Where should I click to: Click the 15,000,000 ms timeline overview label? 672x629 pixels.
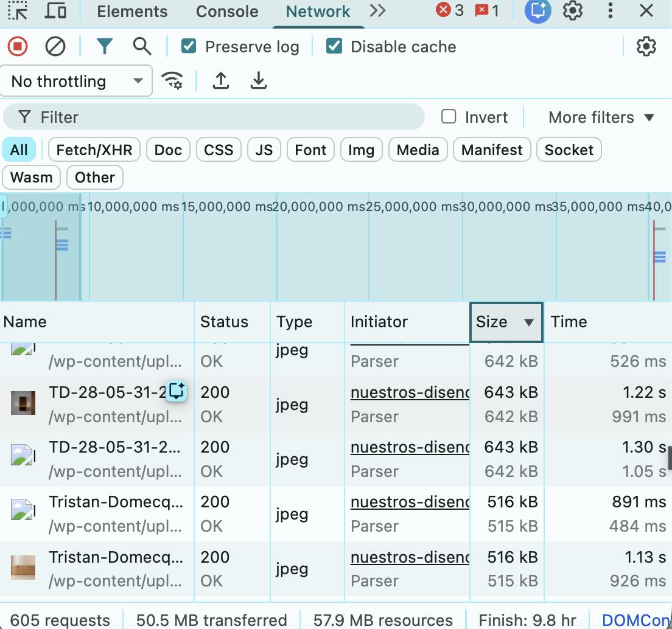[226, 207]
